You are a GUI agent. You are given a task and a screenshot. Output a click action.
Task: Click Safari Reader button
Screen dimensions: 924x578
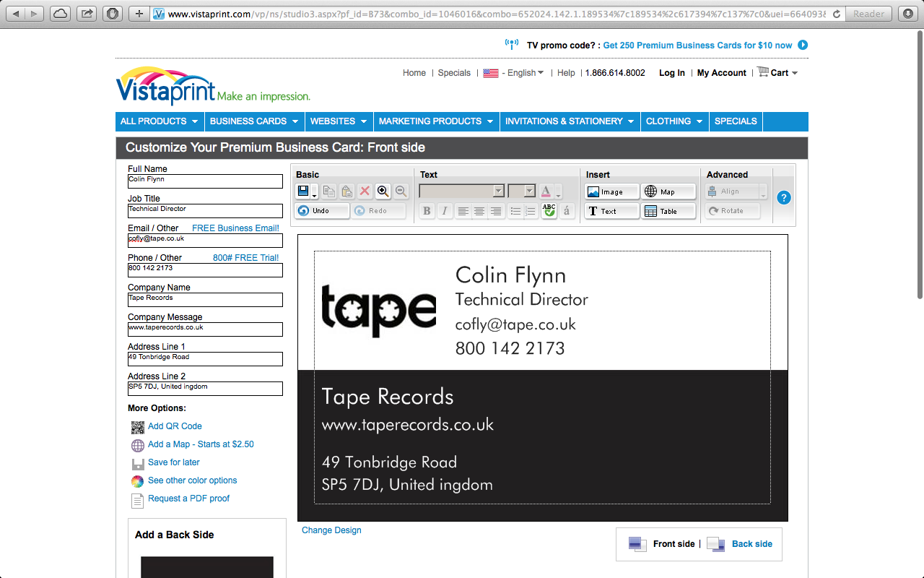[x=868, y=14]
